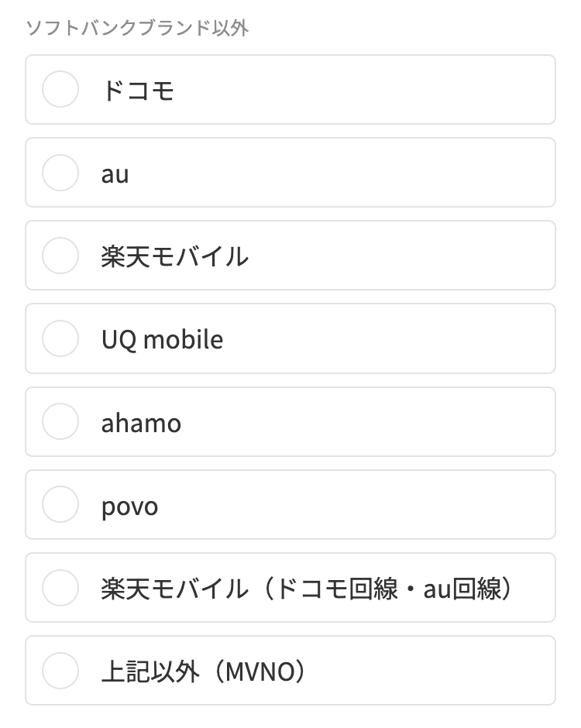581x728 pixels.
Task: Select the UQ mobile radio button
Action: [x=60, y=338]
